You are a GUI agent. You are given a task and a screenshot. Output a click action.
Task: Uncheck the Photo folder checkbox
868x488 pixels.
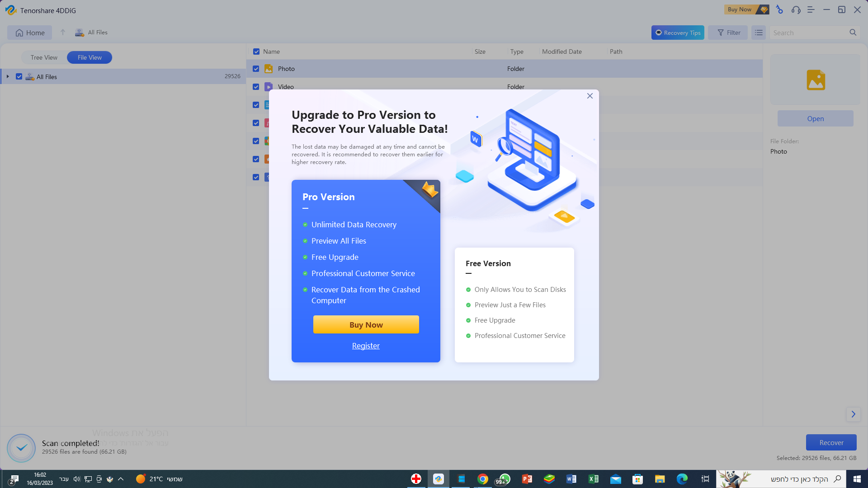pyautogui.click(x=256, y=69)
